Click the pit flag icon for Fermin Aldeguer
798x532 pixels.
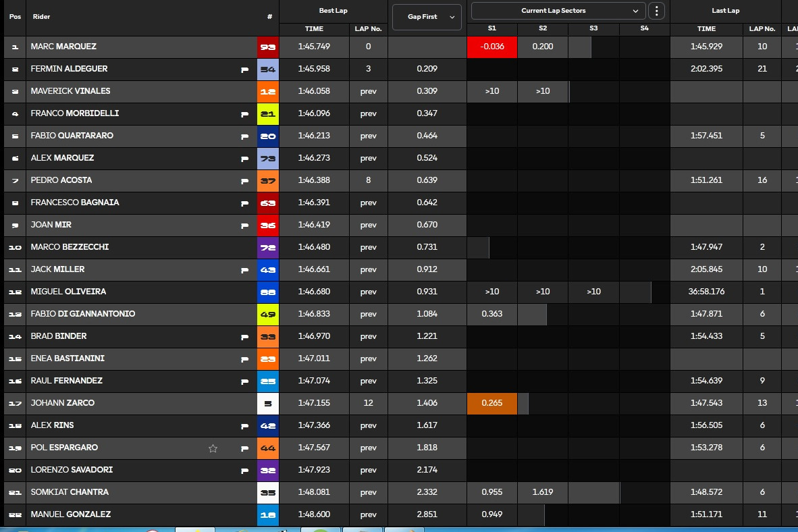point(245,70)
